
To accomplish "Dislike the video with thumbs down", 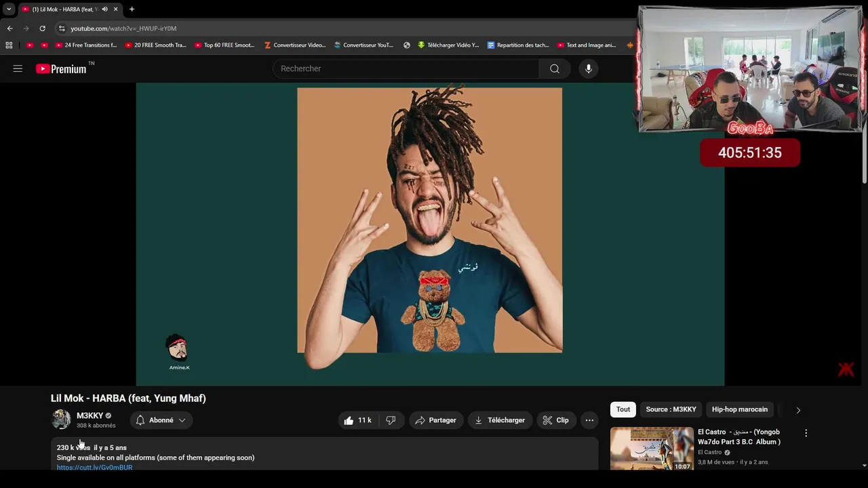I will point(391,420).
